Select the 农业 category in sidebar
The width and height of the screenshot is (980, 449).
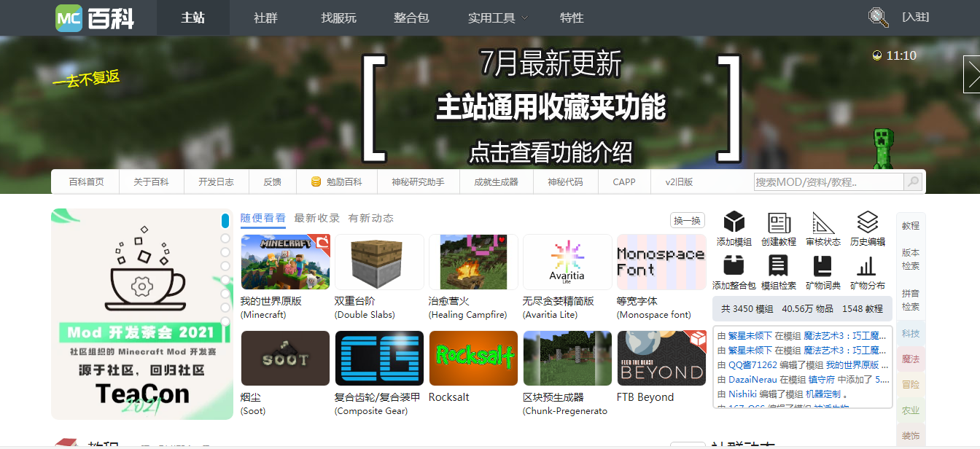coord(911,410)
